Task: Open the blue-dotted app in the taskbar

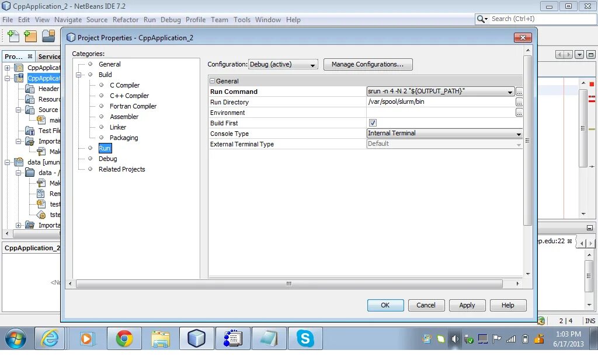Action: point(232,338)
